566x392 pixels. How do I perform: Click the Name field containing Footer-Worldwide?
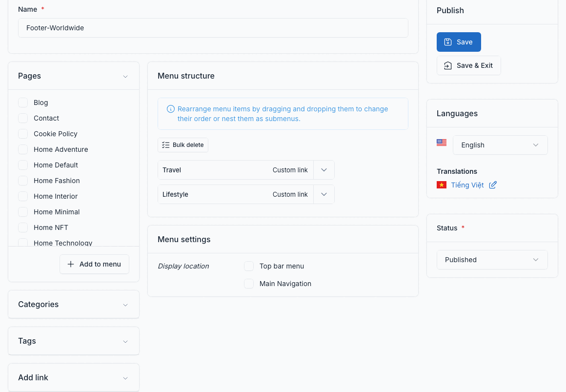213,28
